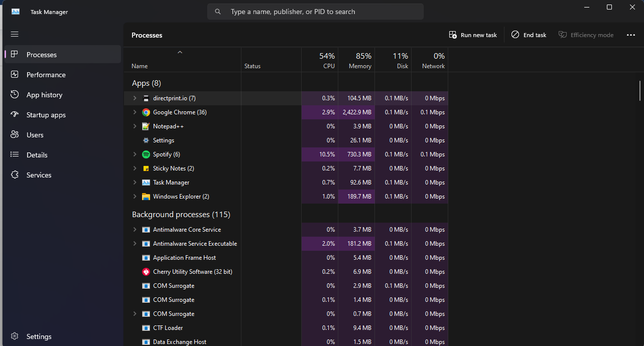Click the search box for processes
The width and height of the screenshot is (644, 346).
[x=315, y=12]
